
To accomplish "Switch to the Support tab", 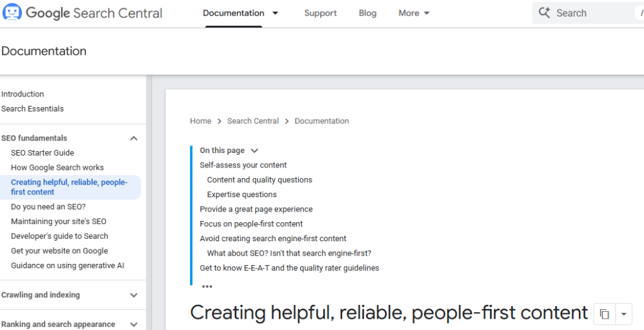I will (320, 13).
